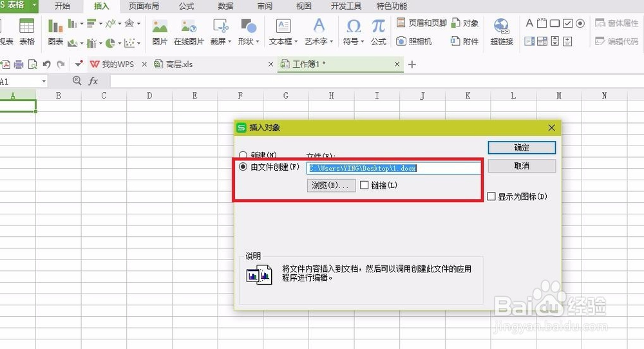The image size is (644, 349).
Task: Choose the small column chart icon
Action: [x=73, y=23]
